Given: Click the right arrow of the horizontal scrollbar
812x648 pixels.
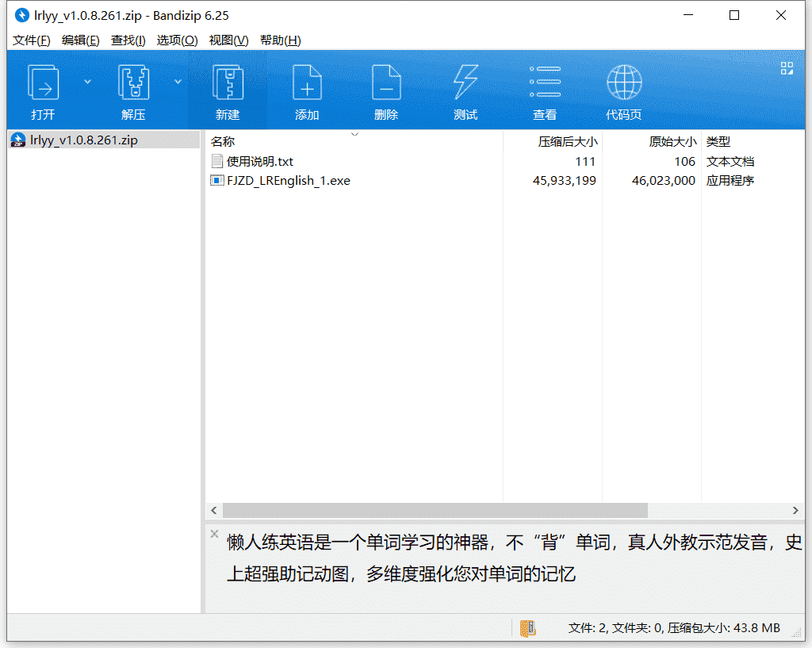Looking at the screenshot, I should tap(795, 511).
